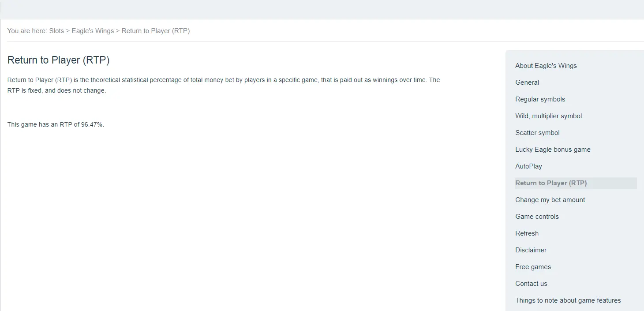Image resolution: width=644 pixels, height=311 pixels.
Task: Open the Disclaimer page
Action: point(531,250)
